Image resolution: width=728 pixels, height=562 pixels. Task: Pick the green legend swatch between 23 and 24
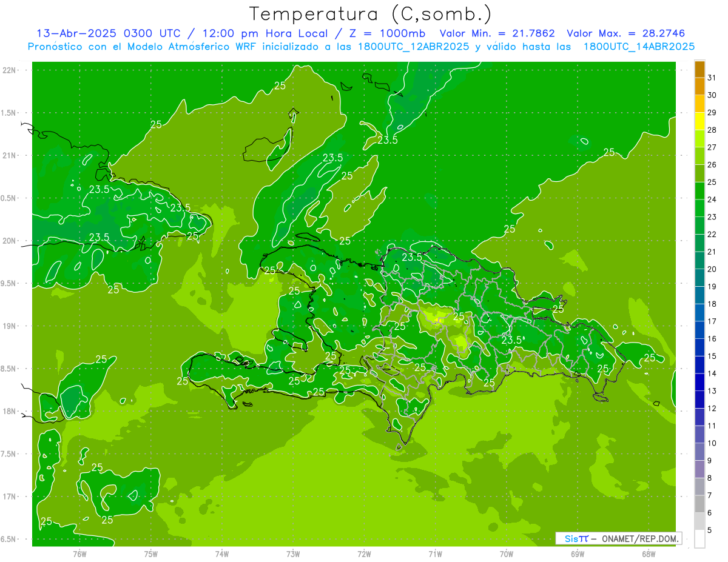coord(699,208)
